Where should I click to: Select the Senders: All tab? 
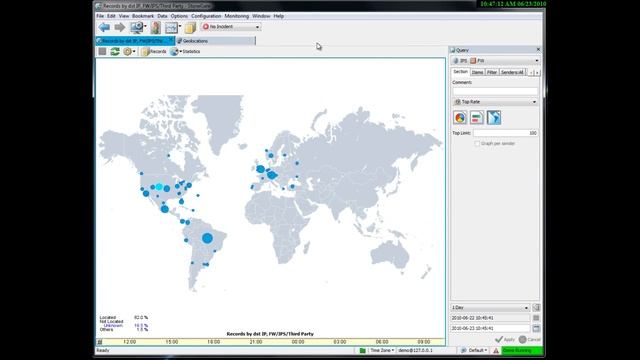(x=512, y=72)
